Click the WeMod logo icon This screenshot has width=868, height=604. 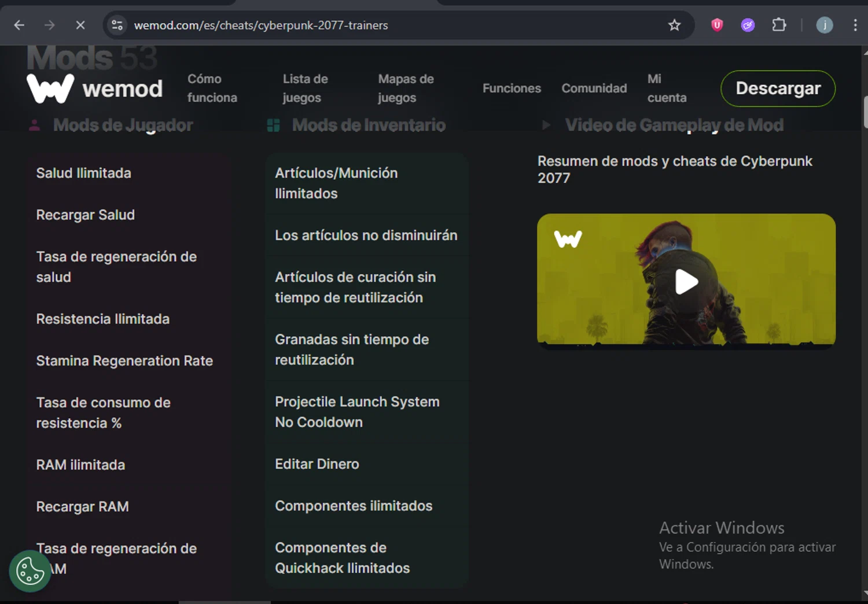click(50, 89)
